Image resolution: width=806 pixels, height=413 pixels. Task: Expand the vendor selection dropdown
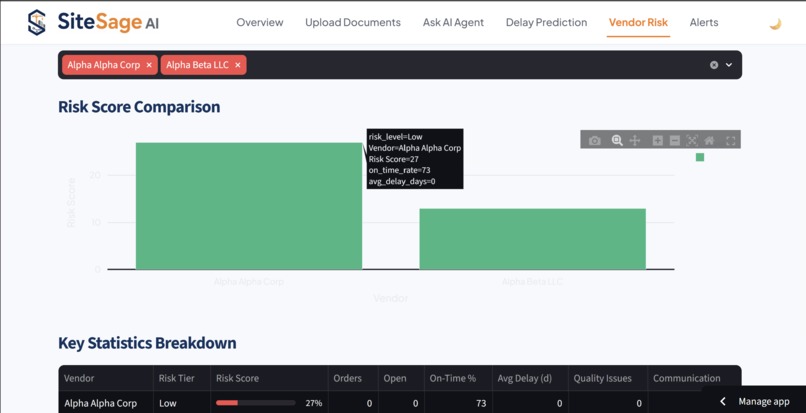[x=729, y=65]
